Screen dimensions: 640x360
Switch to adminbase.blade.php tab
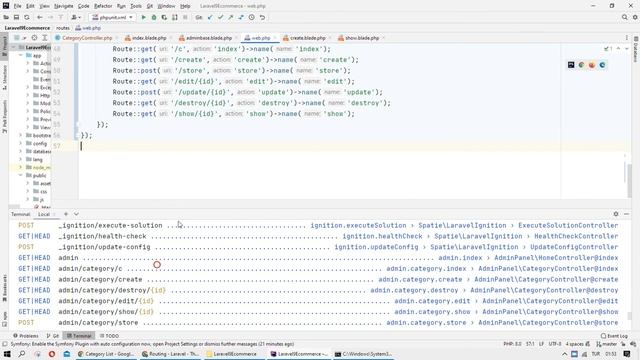coord(209,38)
